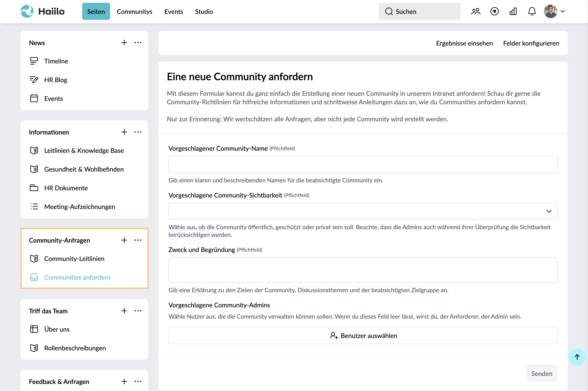Screen dimensions: 588x391
Task: Switch to the Events tab in top navigation
Action: (174, 11)
